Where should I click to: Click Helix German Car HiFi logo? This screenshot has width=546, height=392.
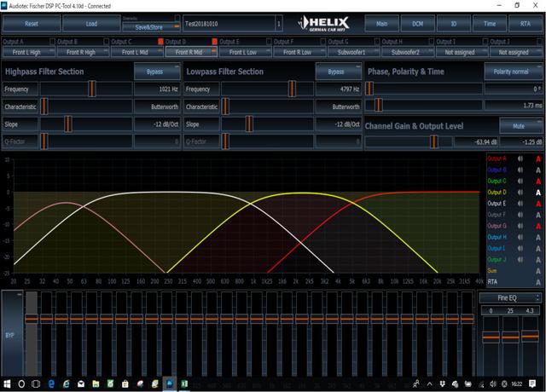coord(323,24)
